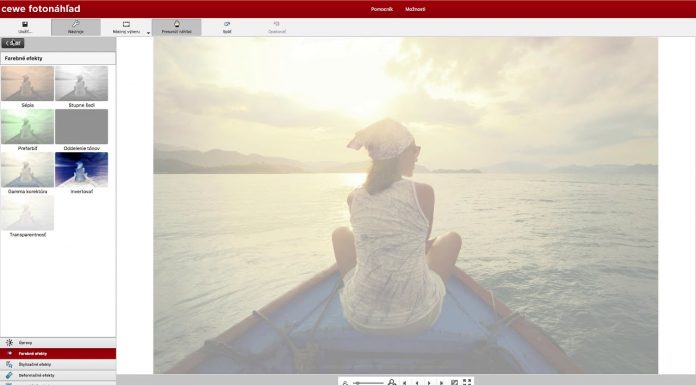Select the Farebné efekty section

click(x=58, y=353)
